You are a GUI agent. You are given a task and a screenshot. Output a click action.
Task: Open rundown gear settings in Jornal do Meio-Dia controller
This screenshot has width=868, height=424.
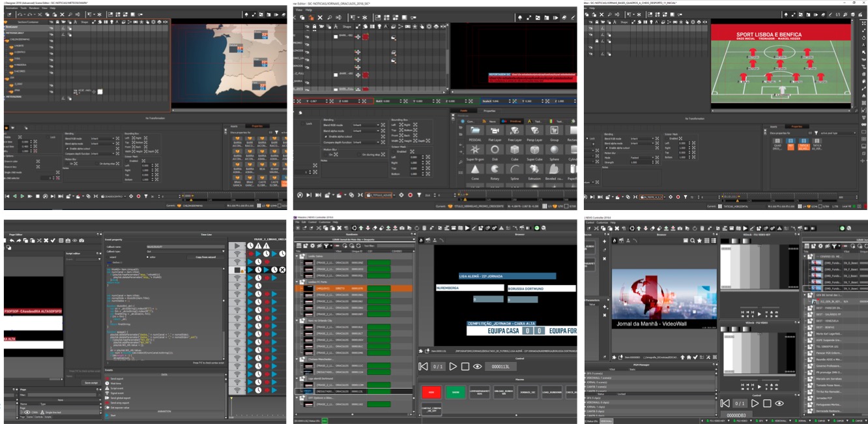[312, 246]
